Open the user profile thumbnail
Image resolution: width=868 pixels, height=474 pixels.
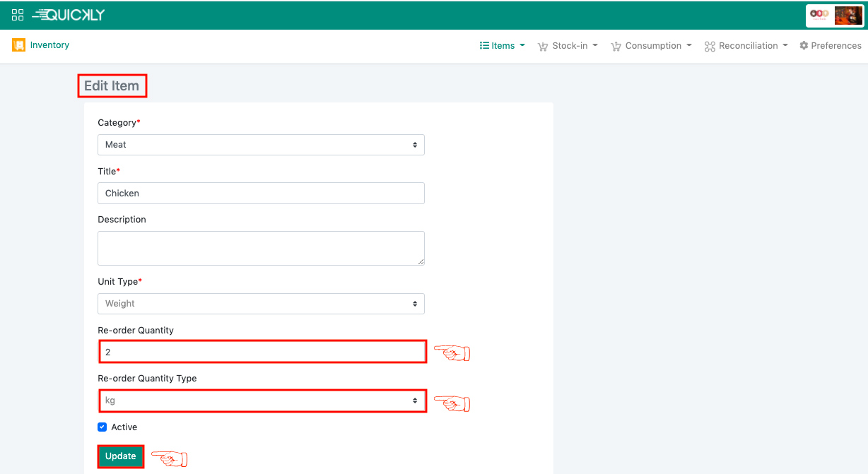coord(848,16)
